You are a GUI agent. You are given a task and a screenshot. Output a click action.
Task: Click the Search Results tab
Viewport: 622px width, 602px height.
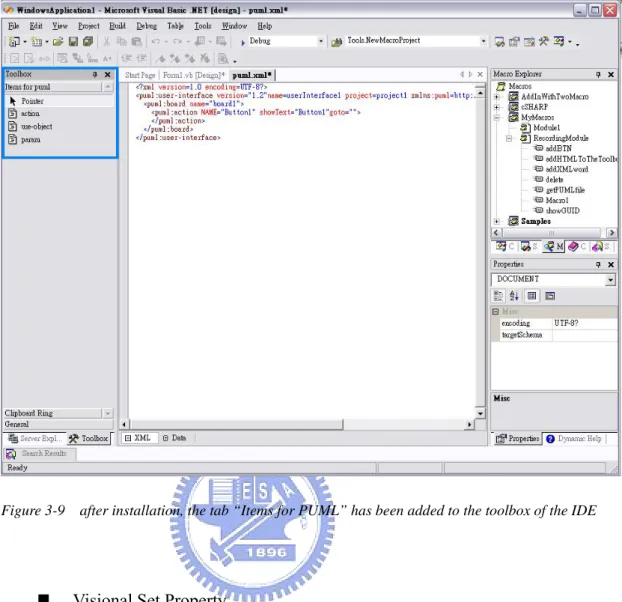tap(39, 453)
